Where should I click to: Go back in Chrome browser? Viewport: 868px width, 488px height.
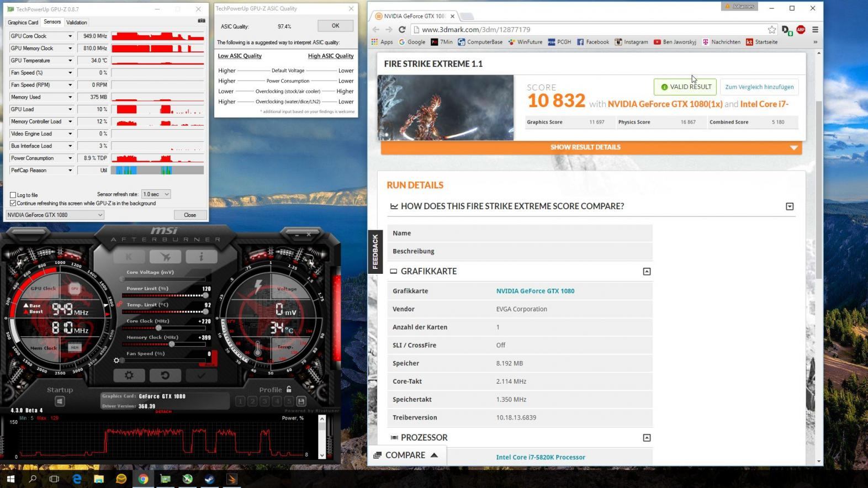pyautogui.click(x=376, y=30)
